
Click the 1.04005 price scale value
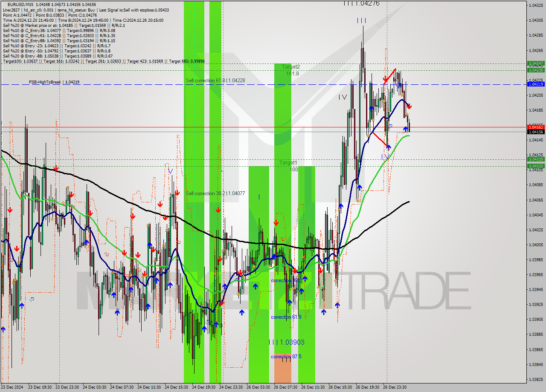coord(536,245)
